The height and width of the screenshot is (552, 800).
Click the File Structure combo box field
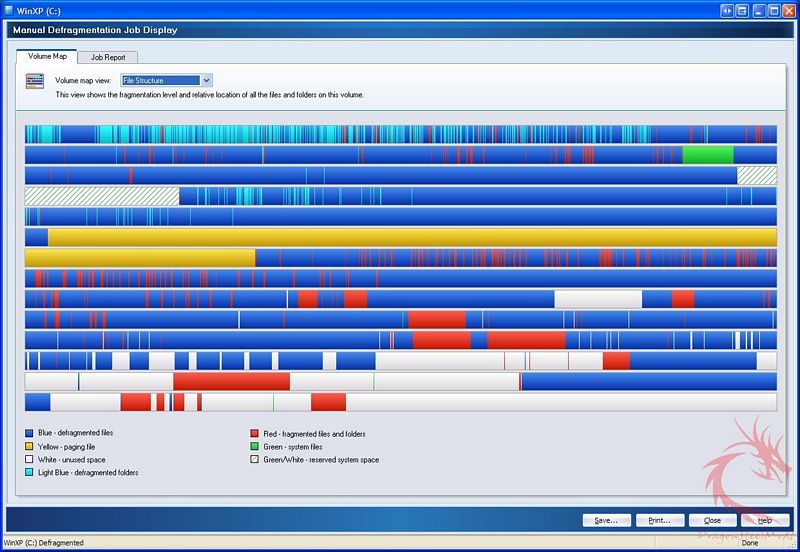pos(160,80)
